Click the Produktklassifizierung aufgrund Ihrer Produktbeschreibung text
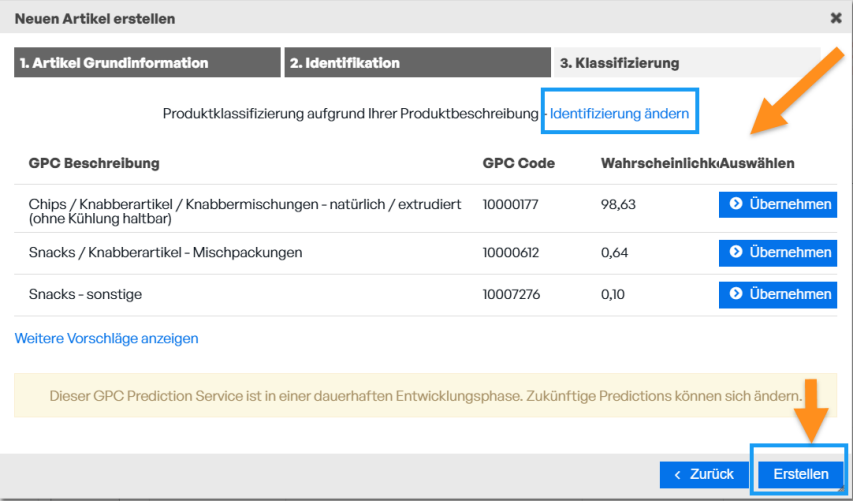Viewport: 853px width, 501px height. [350, 114]
